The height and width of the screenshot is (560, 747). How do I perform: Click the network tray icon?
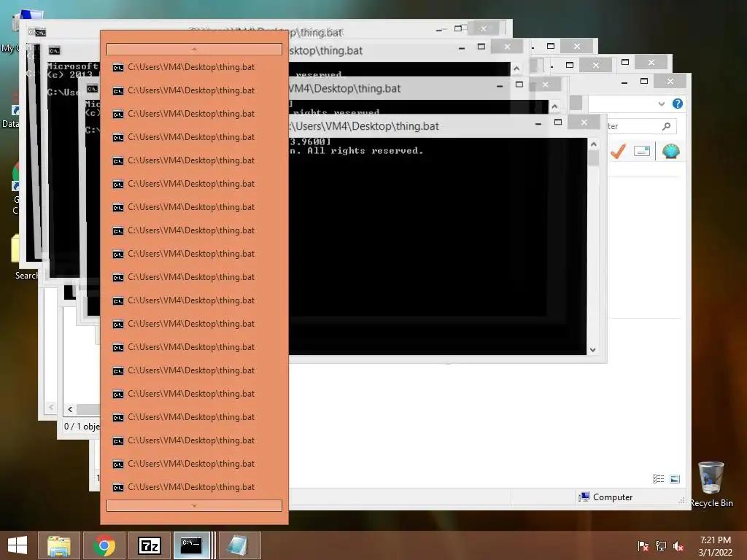(661, 545)
